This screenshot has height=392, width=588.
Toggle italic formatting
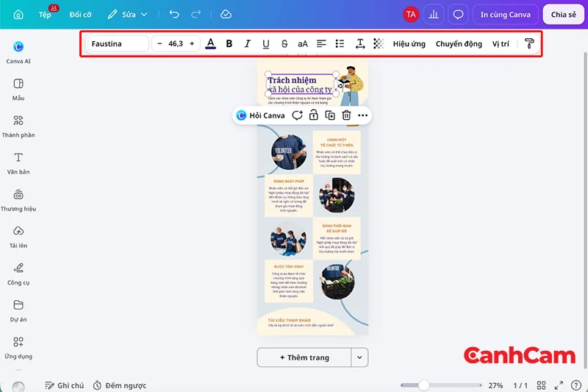click(248, 44)
